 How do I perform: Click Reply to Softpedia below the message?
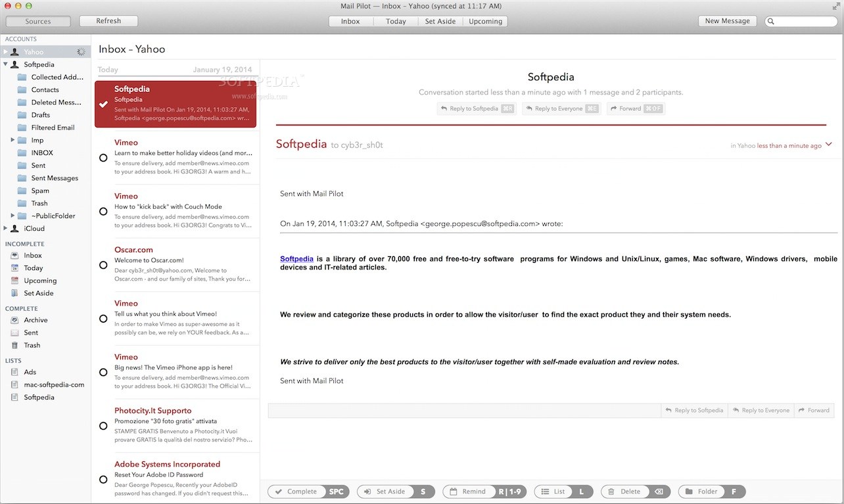[695, 410]
